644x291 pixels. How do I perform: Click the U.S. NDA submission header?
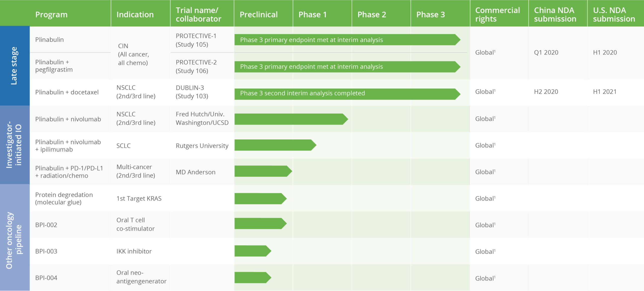(x=614, y=15)
